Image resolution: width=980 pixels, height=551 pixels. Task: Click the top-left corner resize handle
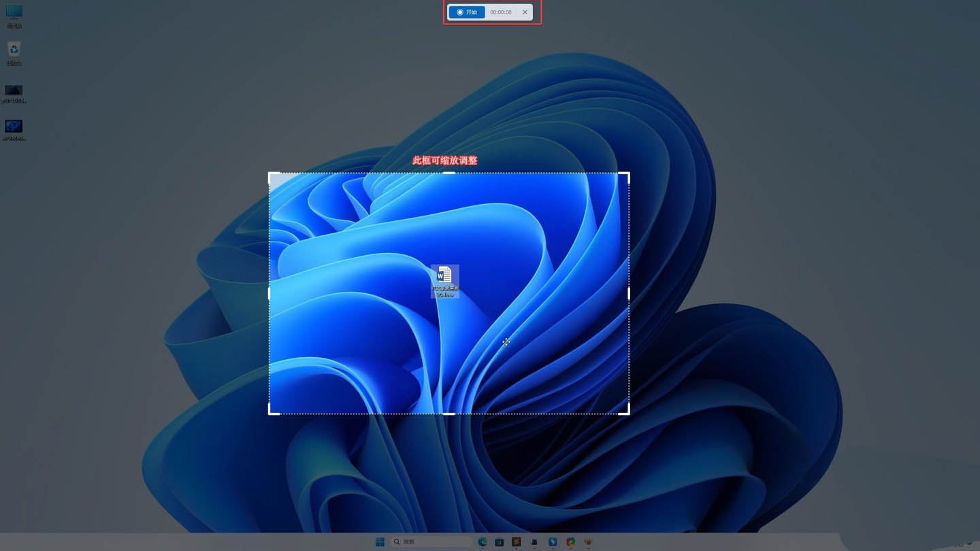coord(271,175)
